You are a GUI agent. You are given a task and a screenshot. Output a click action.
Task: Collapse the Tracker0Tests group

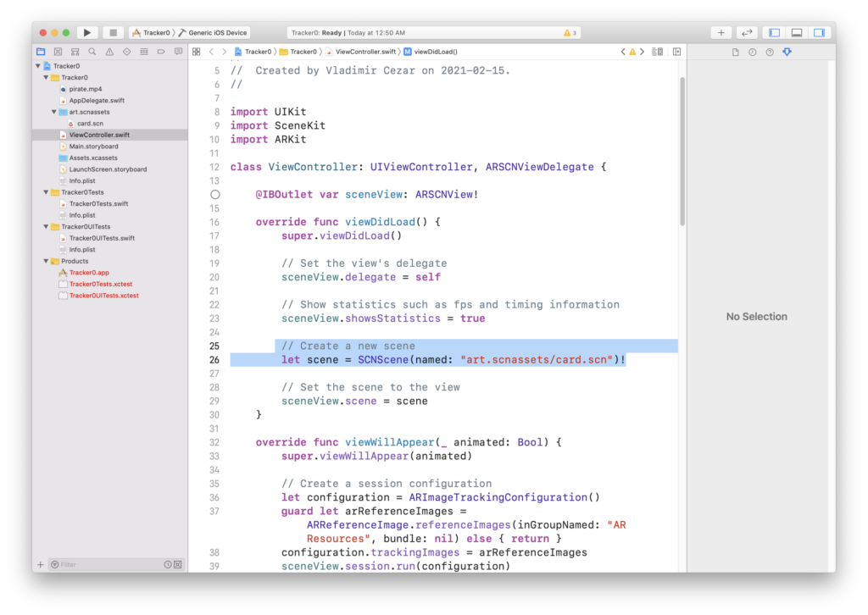[x=46, y=192]
